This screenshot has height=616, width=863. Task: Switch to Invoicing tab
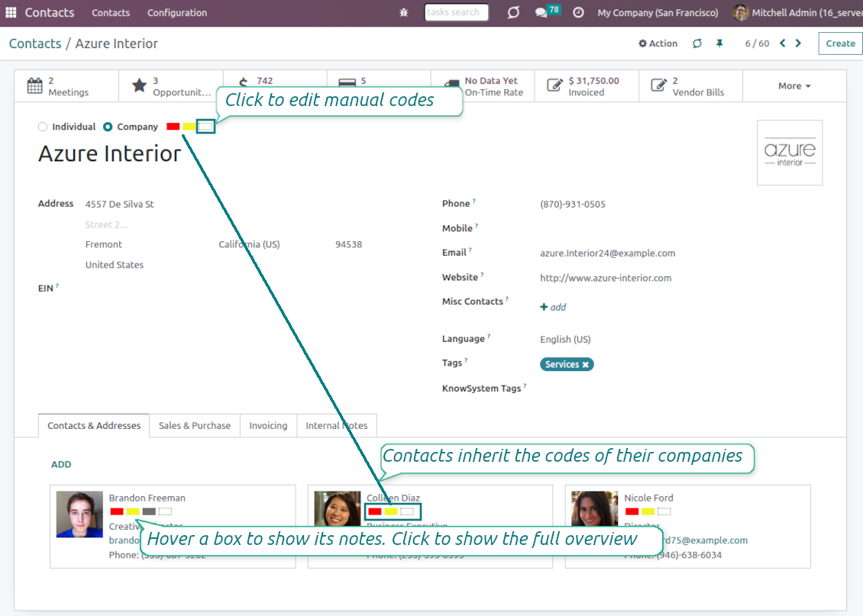click(268, 426)
